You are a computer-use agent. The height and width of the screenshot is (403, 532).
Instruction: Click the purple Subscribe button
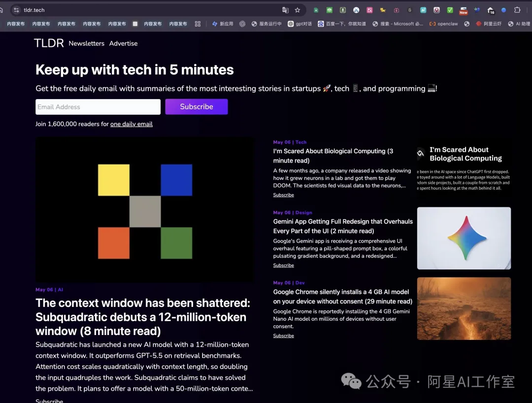(x=197, y=106)
